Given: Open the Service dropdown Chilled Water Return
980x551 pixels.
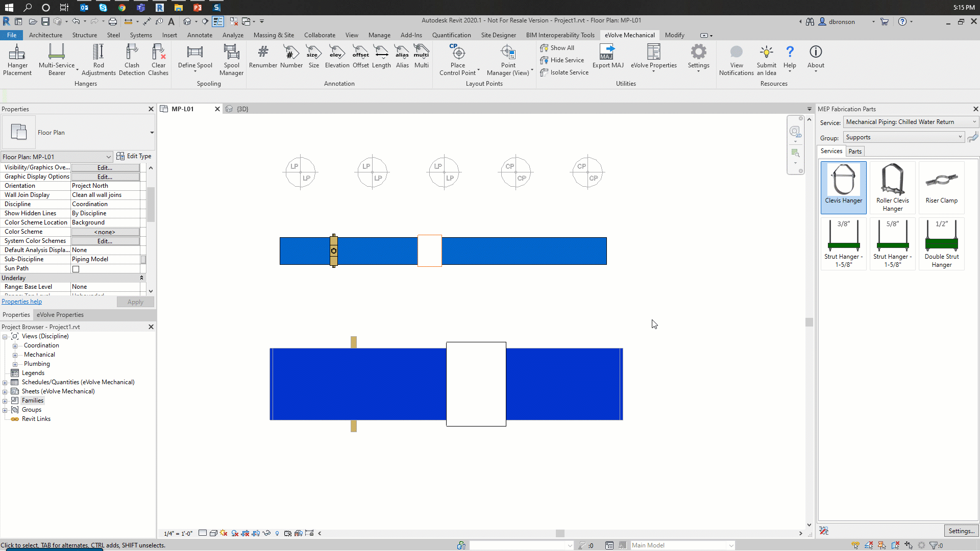Looking at the screenshot, I should click(911, 122).
